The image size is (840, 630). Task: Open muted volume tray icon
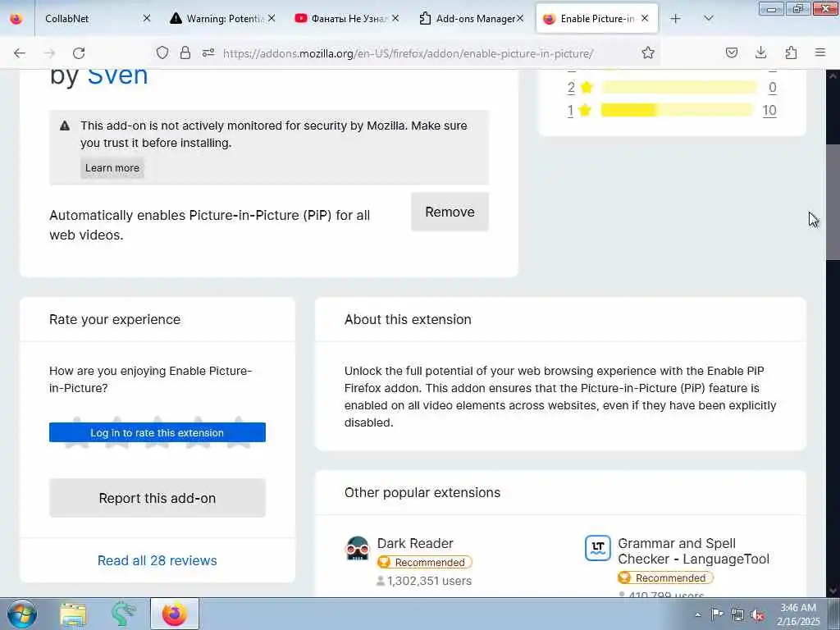tap(757, 614)
